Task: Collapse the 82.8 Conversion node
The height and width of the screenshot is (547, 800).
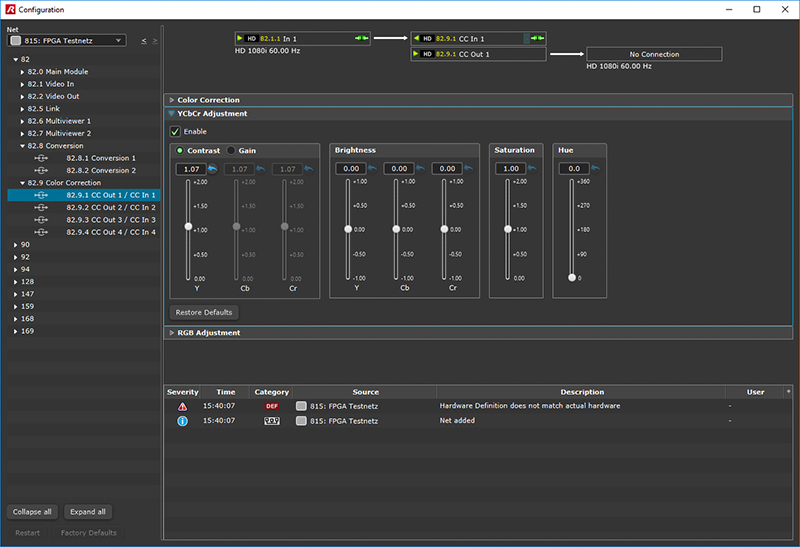Action: click(22, 146)
